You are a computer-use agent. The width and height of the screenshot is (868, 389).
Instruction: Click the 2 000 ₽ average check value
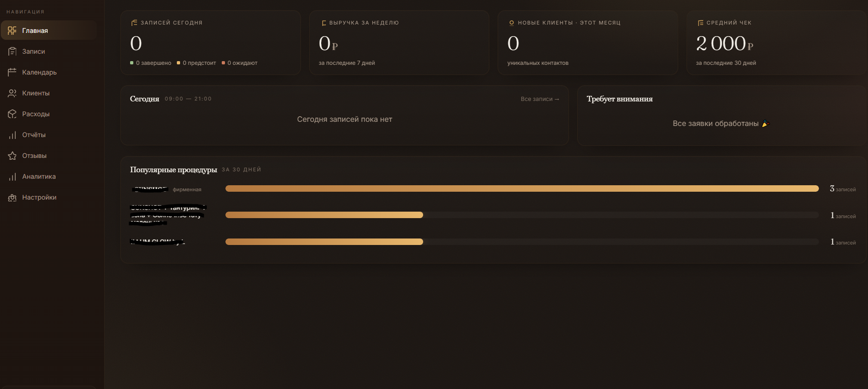pos(724,44)
